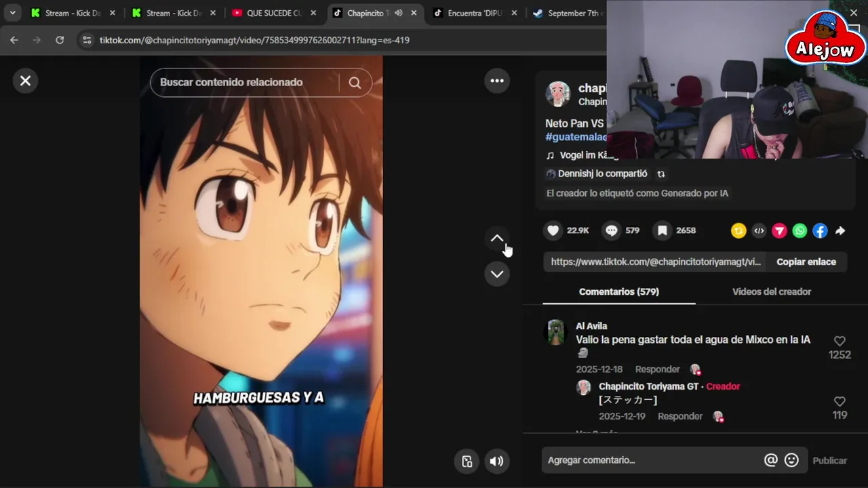View site information icon in address bar

pyautogui.click(x=86, y=40)
